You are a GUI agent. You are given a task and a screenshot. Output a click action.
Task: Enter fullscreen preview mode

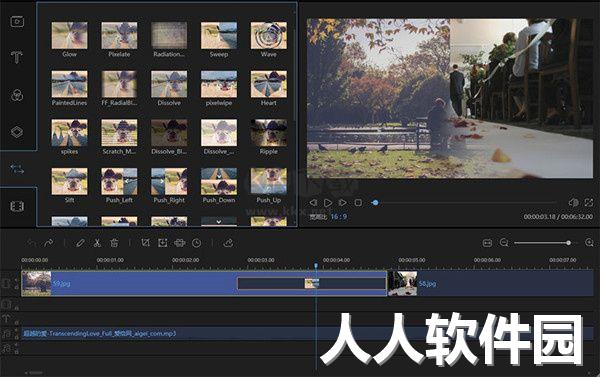[x=589, y=202]
